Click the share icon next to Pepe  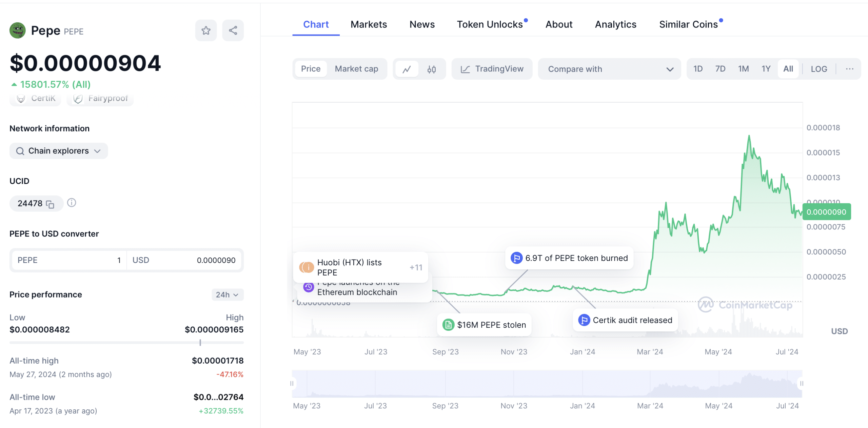[233, 30]
